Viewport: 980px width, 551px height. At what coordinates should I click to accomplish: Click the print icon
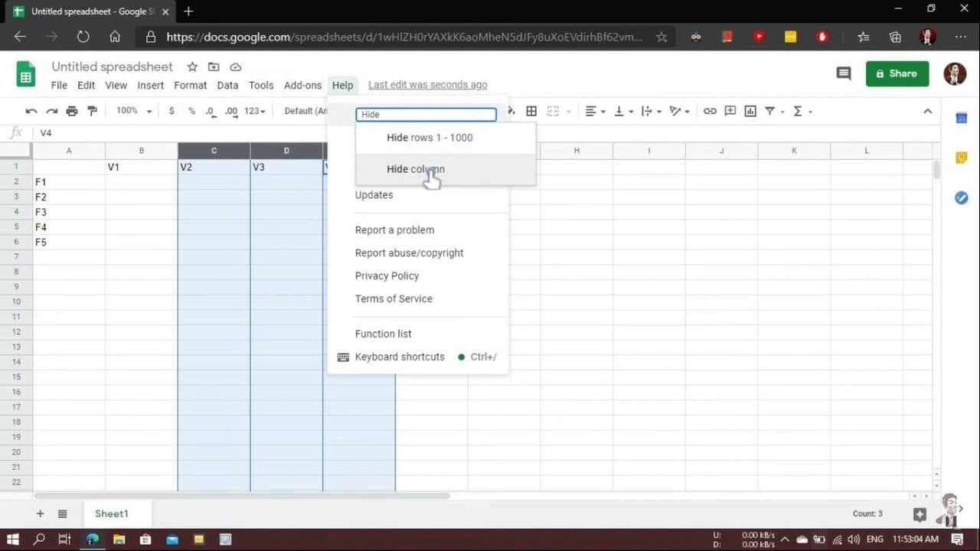pyautogui.click(x=72, y=111)
